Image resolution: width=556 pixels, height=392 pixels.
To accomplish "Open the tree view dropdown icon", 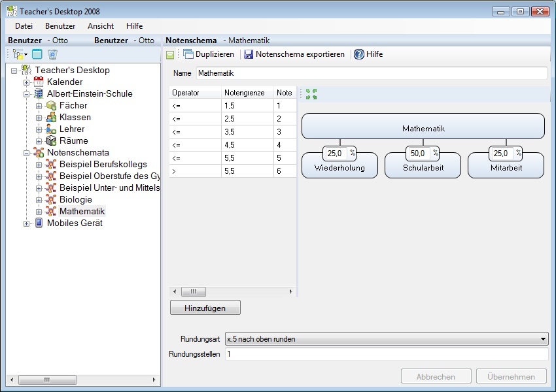I will [x=19, y=54].
